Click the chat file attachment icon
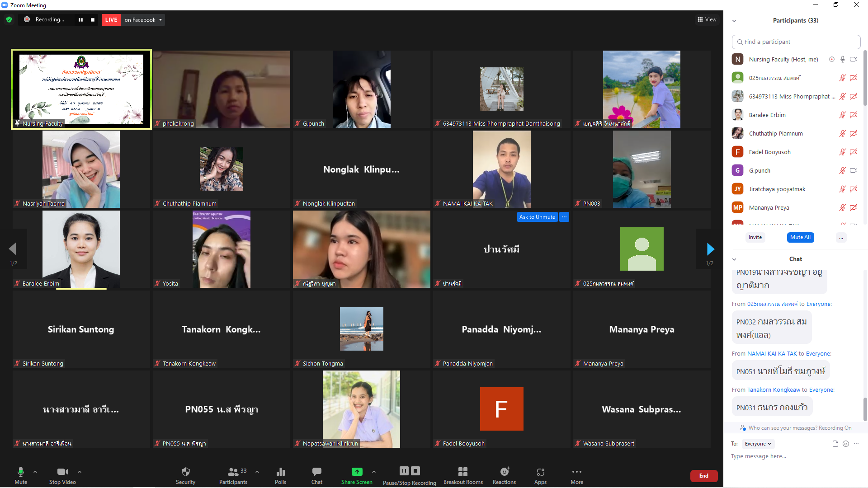The height and width of the screenshot is (488, 868). [x=835, y=444]
